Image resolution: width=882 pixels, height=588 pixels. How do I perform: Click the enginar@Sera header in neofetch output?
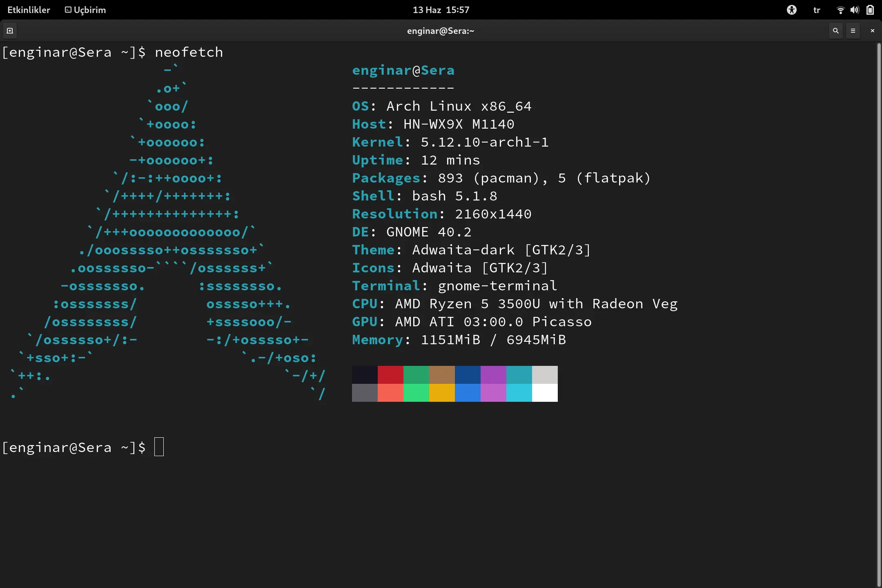[x=403, y=71]
